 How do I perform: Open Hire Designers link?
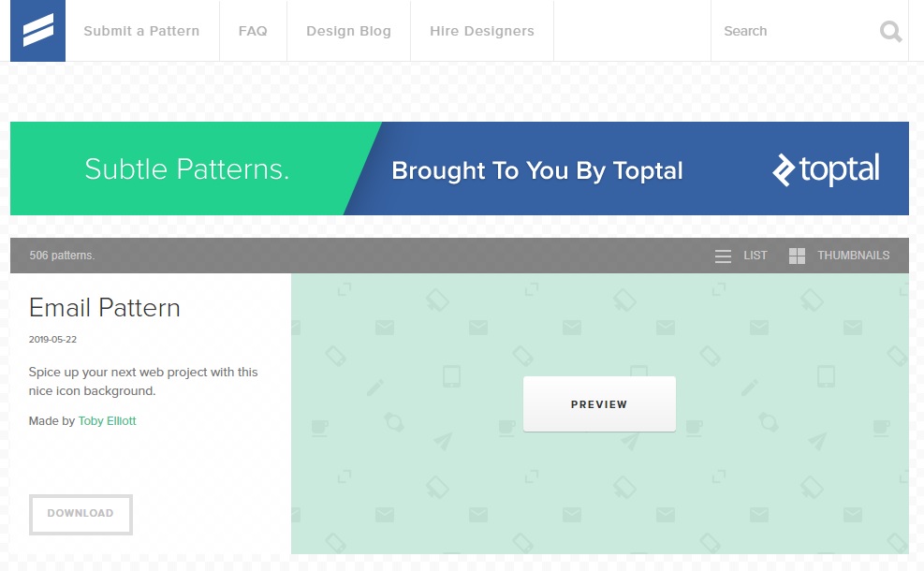[481, 31]
